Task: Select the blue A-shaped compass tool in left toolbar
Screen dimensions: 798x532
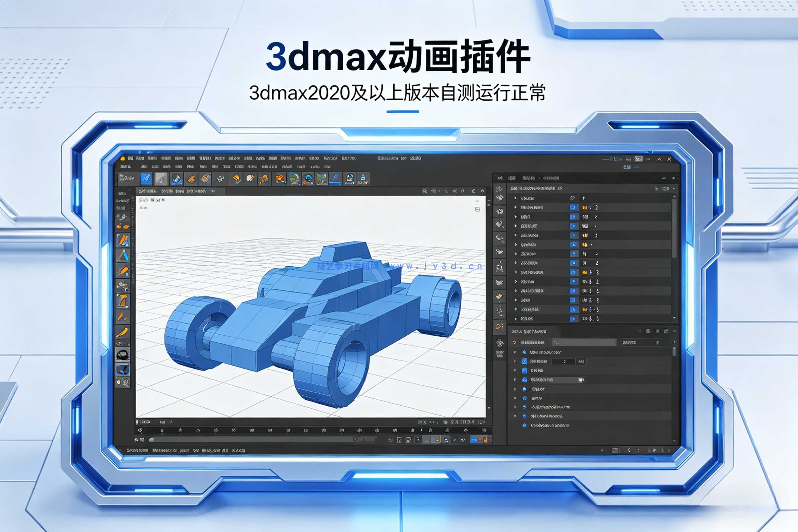Action: (123, 255)
